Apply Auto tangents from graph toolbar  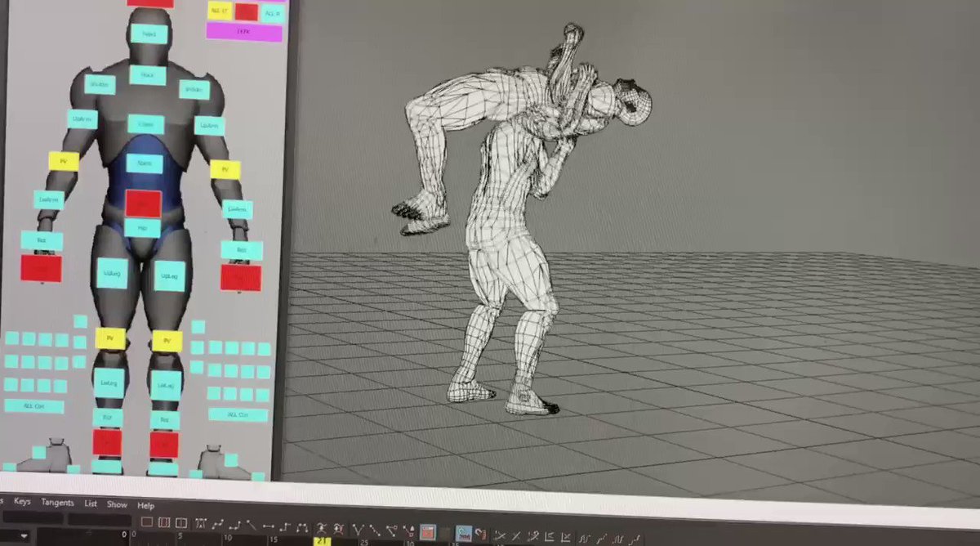[x=200, y=523]
